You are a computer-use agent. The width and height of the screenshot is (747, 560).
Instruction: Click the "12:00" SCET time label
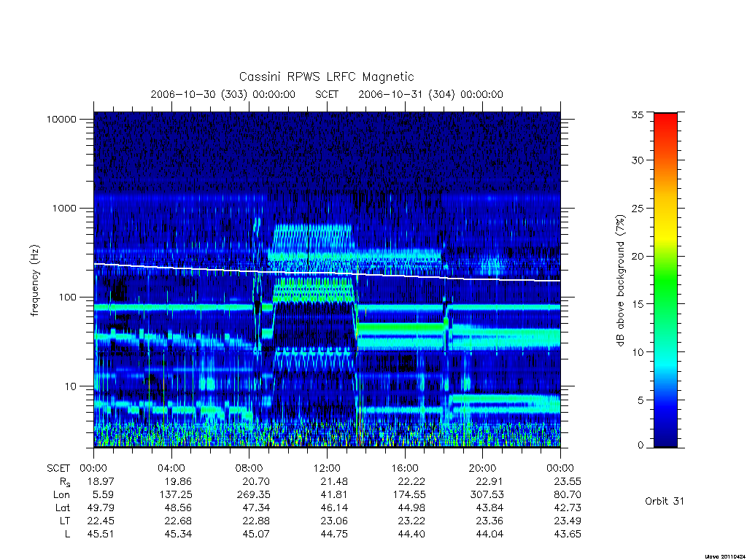click(327, 468)
